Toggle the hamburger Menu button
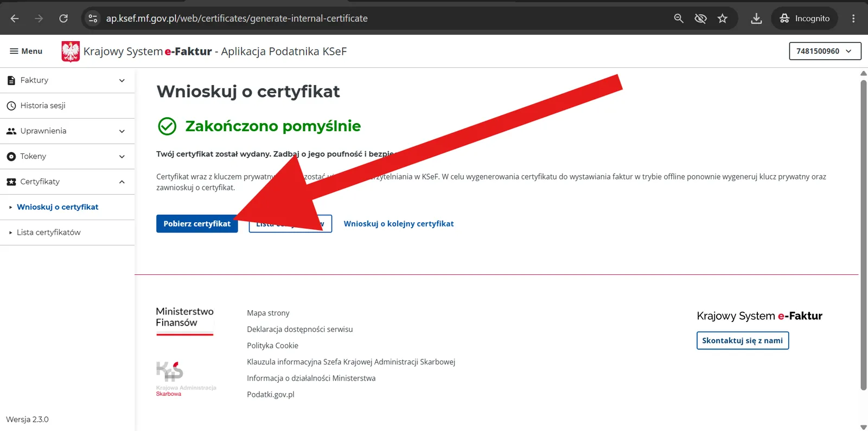The width and height of the screenshot is (868, 431). point(26,51)
